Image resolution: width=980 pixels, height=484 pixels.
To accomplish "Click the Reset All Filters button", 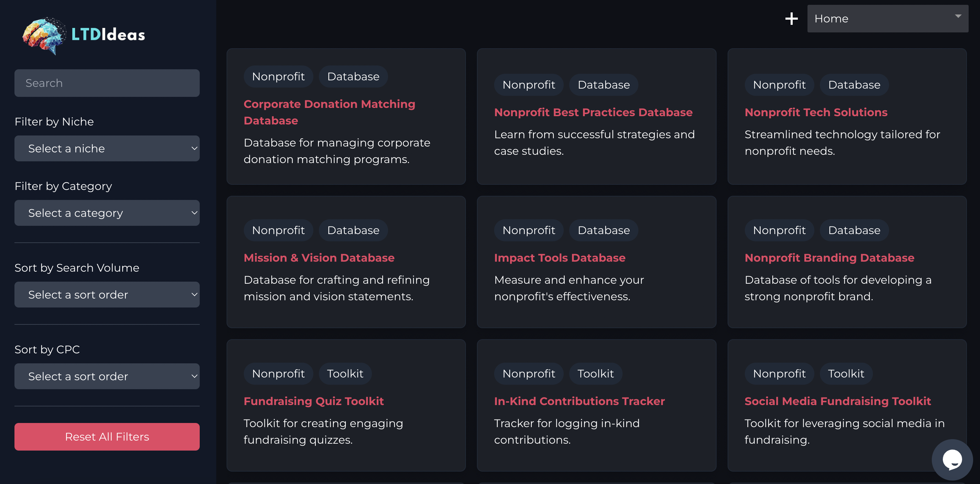I will [107, 437].
